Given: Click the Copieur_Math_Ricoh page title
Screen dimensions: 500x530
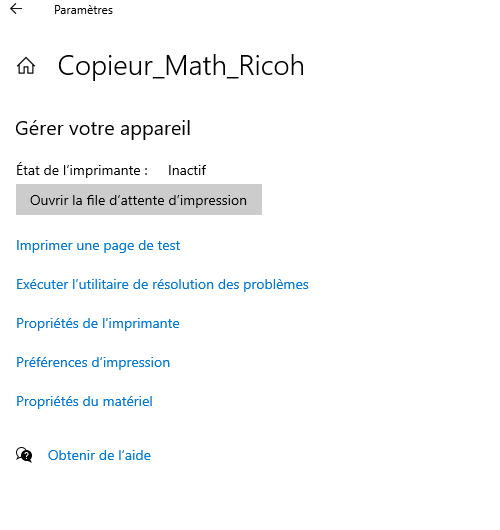Looking at the screenshot, I should (x=181, y=66).
